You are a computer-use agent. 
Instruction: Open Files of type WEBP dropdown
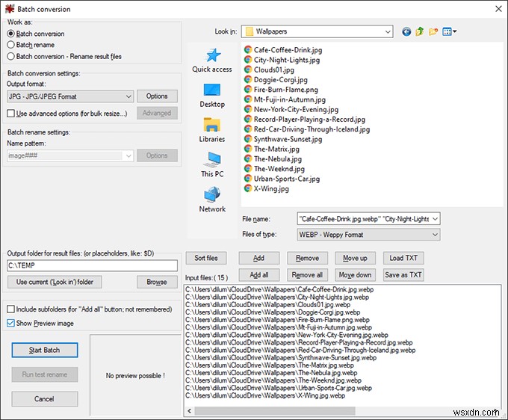point(368,235)
